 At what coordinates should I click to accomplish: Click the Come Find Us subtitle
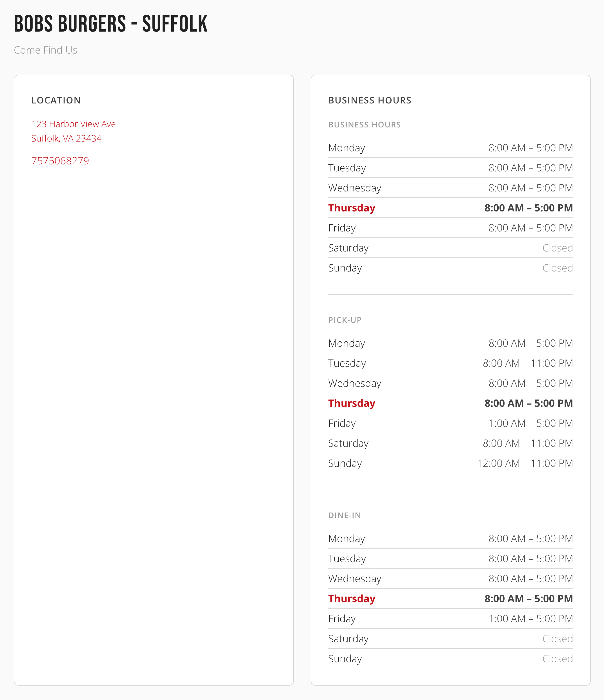point(46,50)
